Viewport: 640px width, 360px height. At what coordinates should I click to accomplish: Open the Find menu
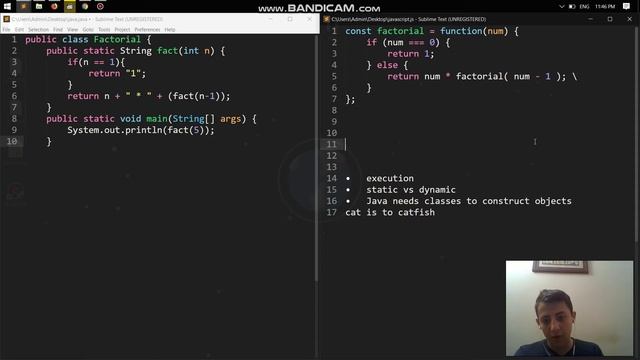point(58,29)
